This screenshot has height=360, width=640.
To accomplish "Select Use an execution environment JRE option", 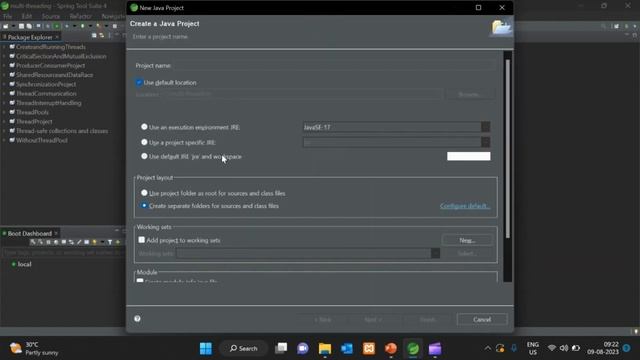I will 144,127.
